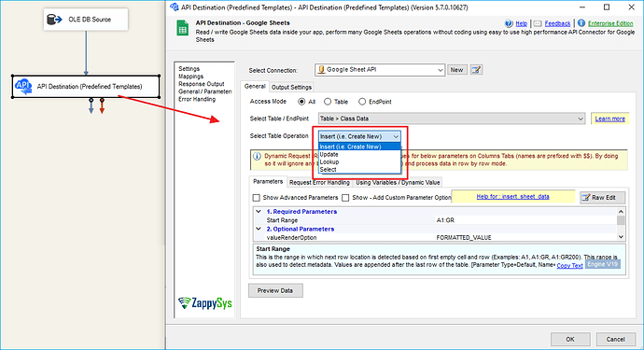Viewport: 644px width, 350px height.
Task: Open Error Handling page in left list
Action: [197, 99]
